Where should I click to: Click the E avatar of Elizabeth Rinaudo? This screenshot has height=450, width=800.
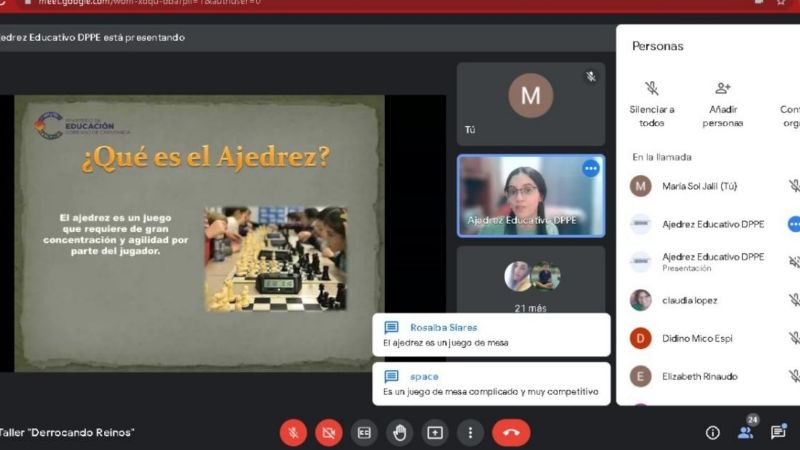(640, 377)
